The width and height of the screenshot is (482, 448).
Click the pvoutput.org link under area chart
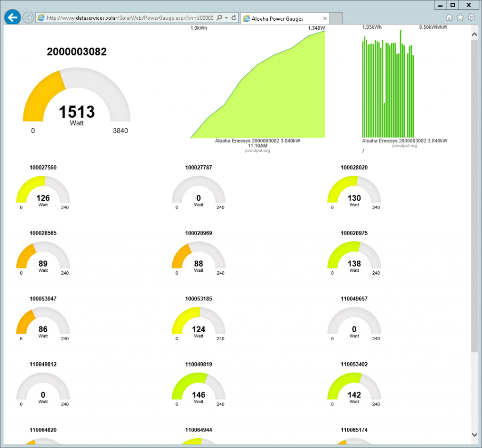coord(257,151)
